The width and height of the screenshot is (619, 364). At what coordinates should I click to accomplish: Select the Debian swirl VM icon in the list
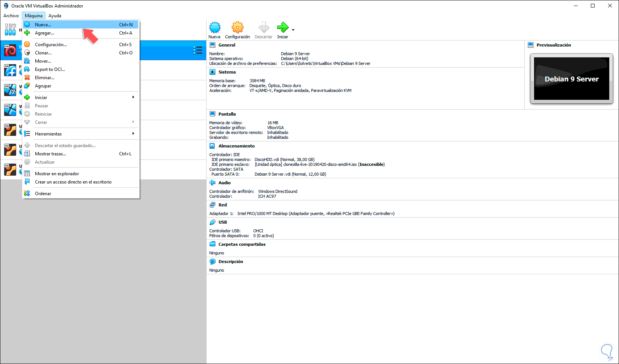click(10, 50)
